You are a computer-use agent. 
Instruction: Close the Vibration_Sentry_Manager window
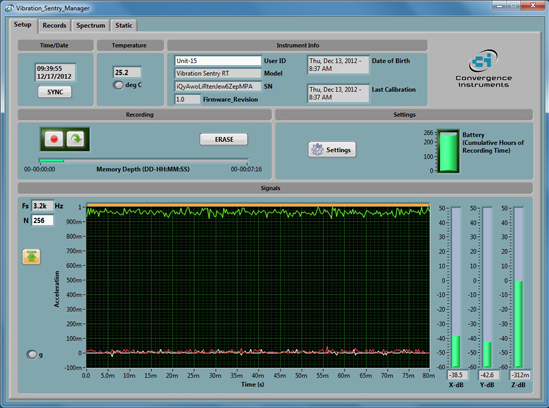[x=533, y=5]
